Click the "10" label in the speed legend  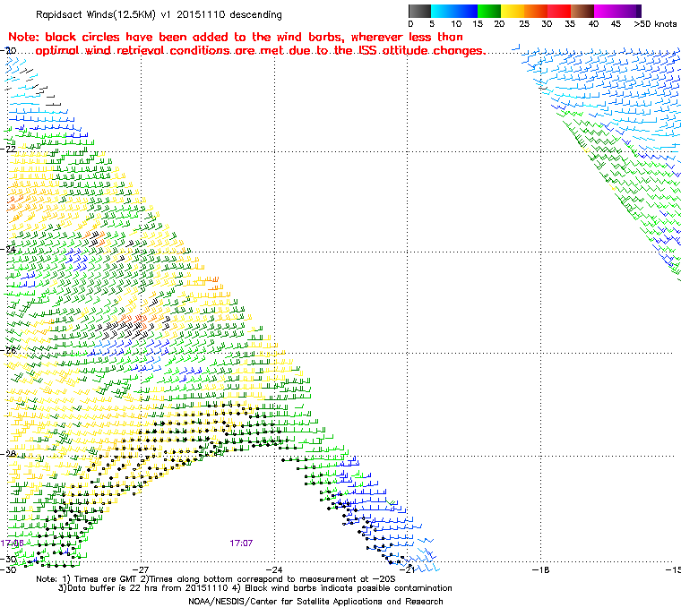[x=456, y=24]
